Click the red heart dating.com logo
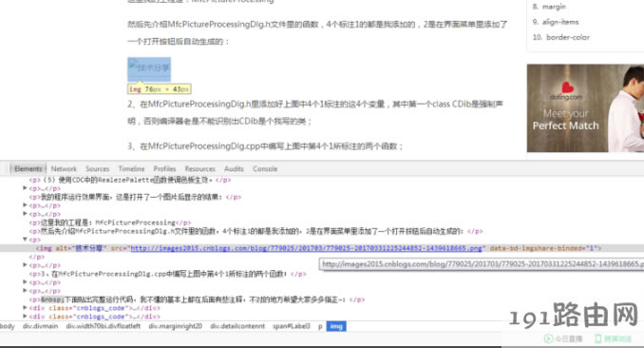Viewport: 644px width, 348px height. pos(568,87)
